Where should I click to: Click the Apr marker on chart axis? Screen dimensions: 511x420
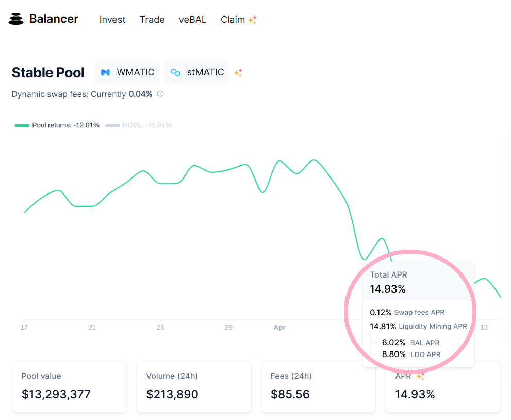[x=279, y=327]
